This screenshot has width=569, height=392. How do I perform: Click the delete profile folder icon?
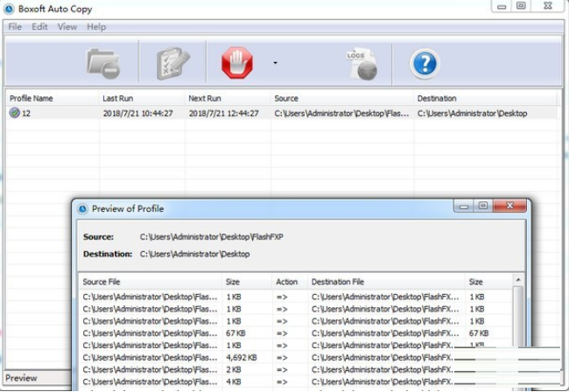[103, 64]
